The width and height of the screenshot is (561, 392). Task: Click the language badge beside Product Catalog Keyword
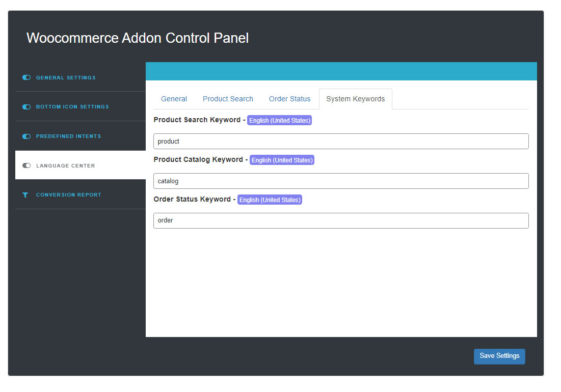[x=282, y=160]
